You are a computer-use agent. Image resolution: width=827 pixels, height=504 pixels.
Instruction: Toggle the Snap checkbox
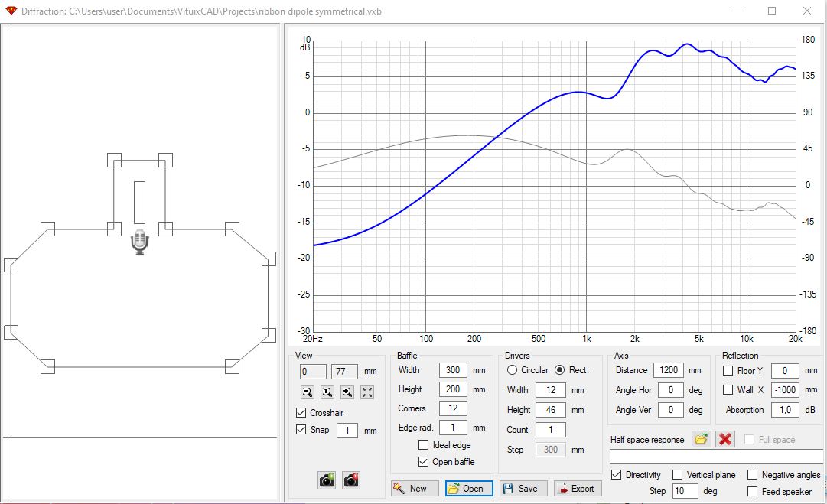(301, 429)
